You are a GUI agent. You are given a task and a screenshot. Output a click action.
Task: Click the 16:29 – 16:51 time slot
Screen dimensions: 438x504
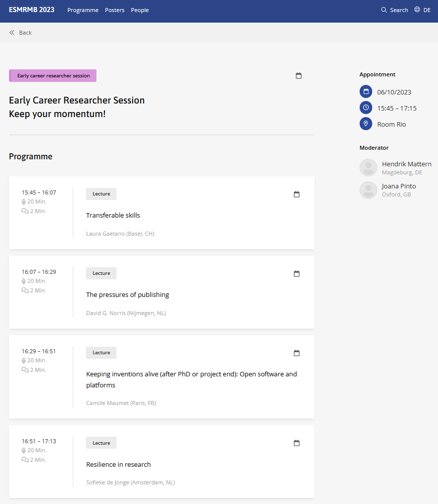click(x=39, y=351)
